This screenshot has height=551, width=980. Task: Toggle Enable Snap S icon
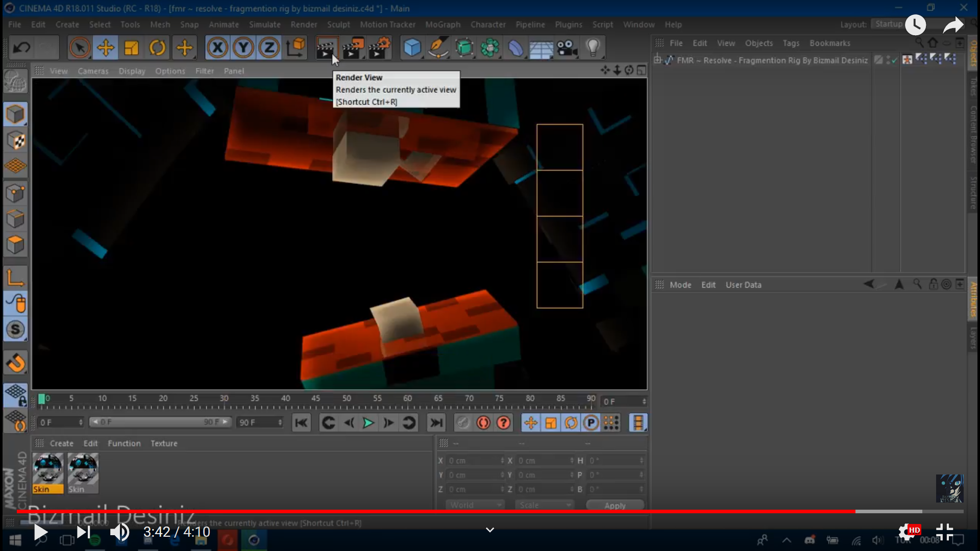tap(15, 330)
